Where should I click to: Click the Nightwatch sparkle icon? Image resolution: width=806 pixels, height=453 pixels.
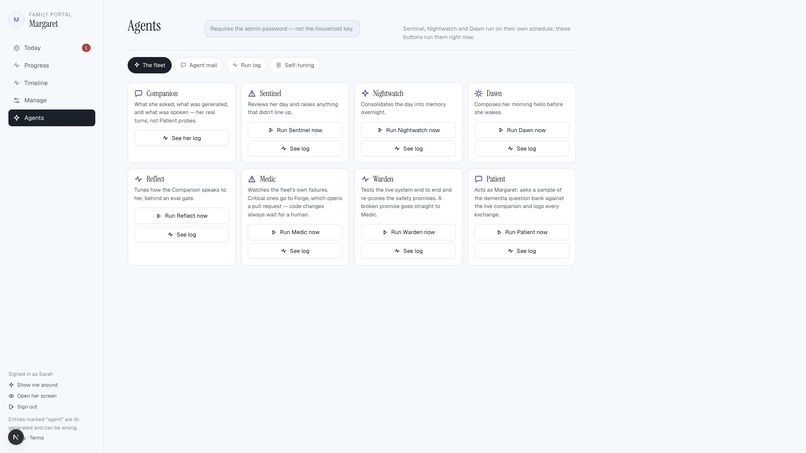tap(365, 94)
